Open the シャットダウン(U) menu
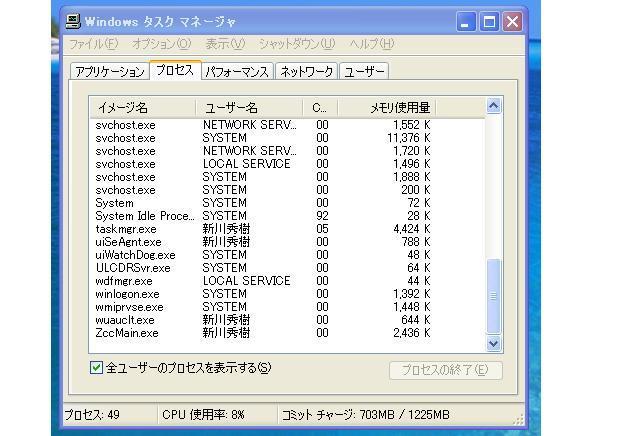 (x=297, y=44)
